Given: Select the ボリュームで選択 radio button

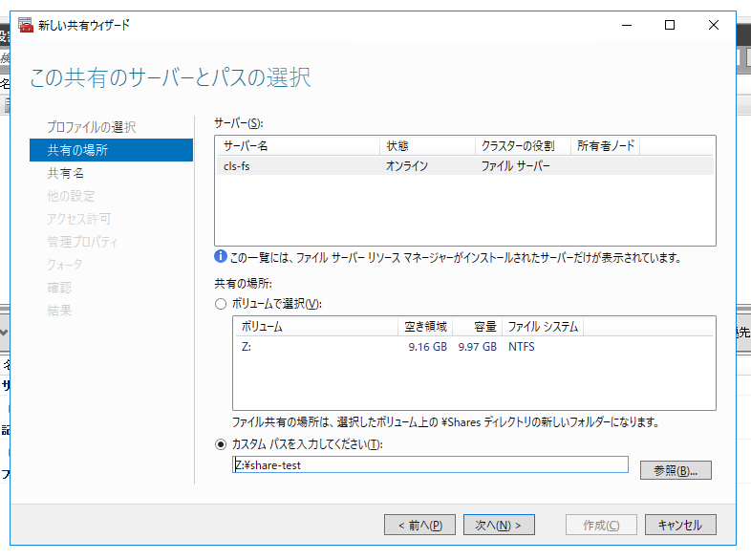Looking at the screenshot, I should [x=221, y=304].
